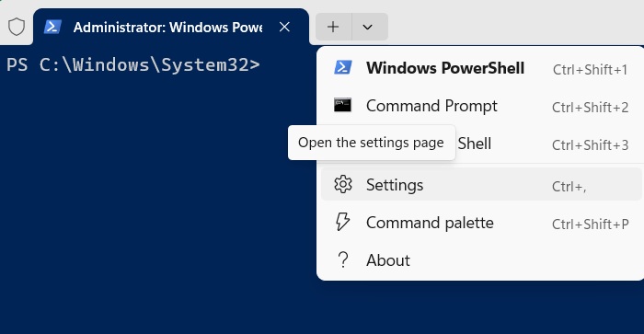The image size is (644, 334).
Task: Click the Command palette lightning icon
Action: pyautogui.click(x=342, y=222)
